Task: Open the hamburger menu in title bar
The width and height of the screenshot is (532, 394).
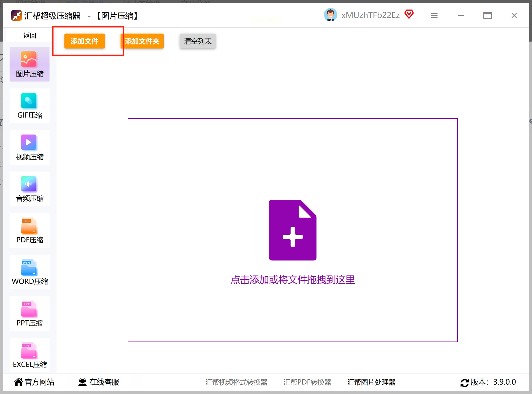Action: pyautogui.click(x=434, y=16)
